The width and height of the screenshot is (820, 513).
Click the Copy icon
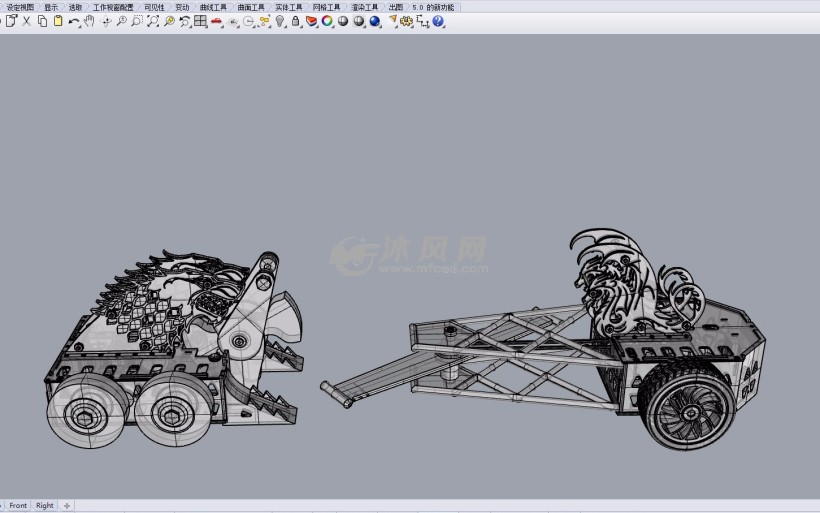(42, 21)
